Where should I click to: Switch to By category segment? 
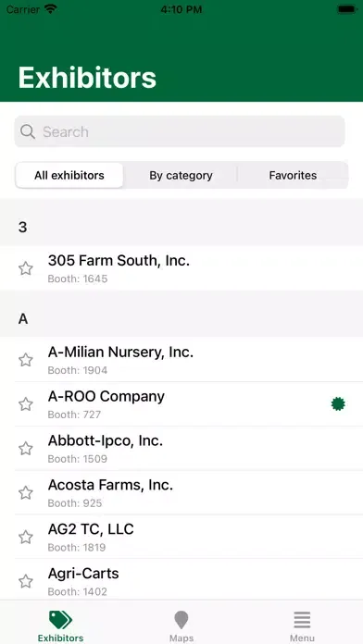pyautogui.click(x=181, y=176)
